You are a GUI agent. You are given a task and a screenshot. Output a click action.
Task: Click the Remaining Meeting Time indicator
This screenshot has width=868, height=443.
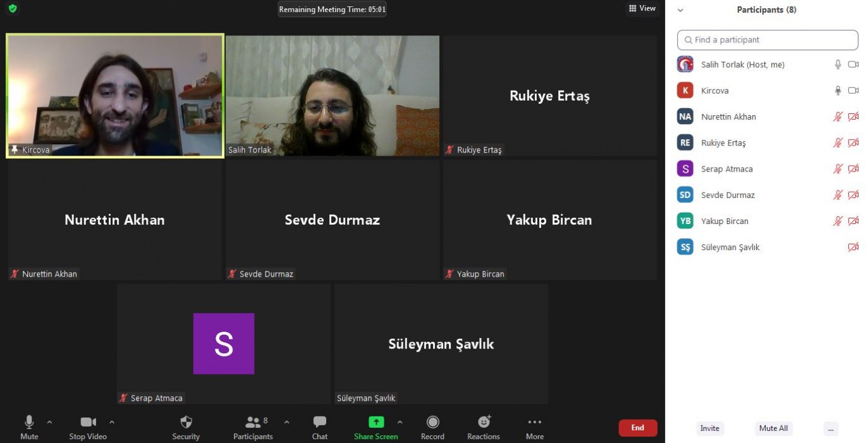(333, 9)
